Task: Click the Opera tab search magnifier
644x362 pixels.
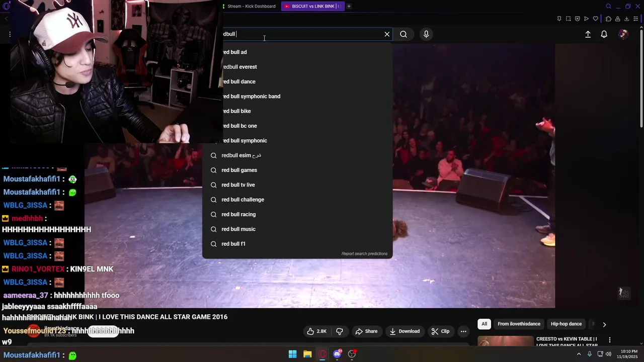Action: 608,6
